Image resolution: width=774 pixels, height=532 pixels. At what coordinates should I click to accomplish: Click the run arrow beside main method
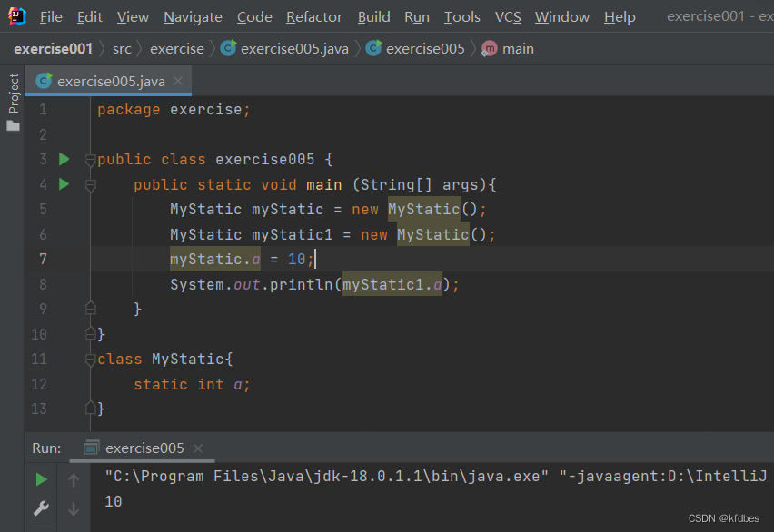click(x=64, y=184)
